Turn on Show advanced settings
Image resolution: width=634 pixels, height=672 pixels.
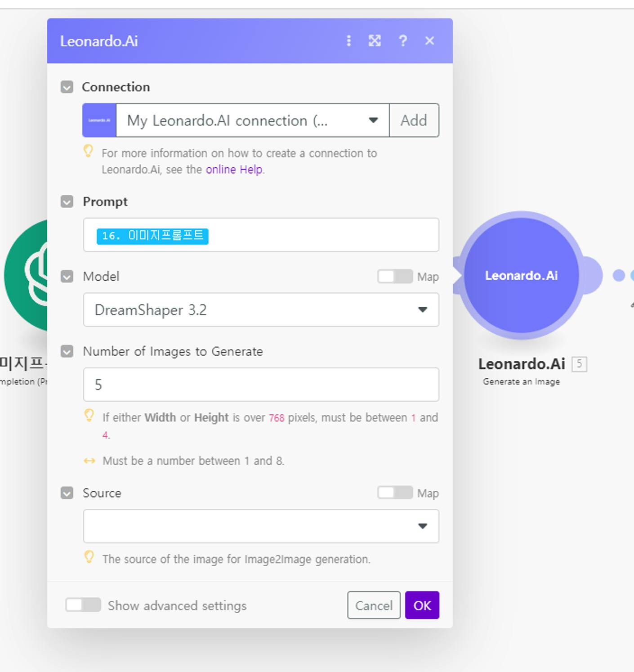tap(83, 605)
